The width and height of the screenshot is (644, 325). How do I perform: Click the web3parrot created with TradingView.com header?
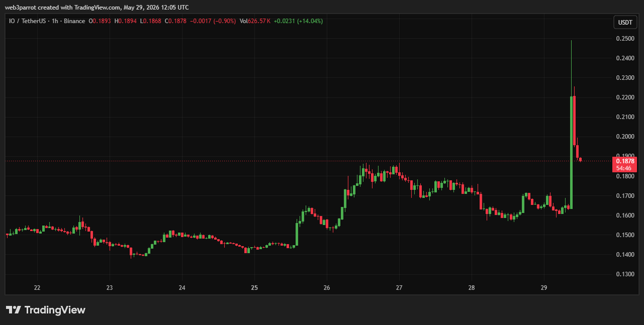pos(96,8)
